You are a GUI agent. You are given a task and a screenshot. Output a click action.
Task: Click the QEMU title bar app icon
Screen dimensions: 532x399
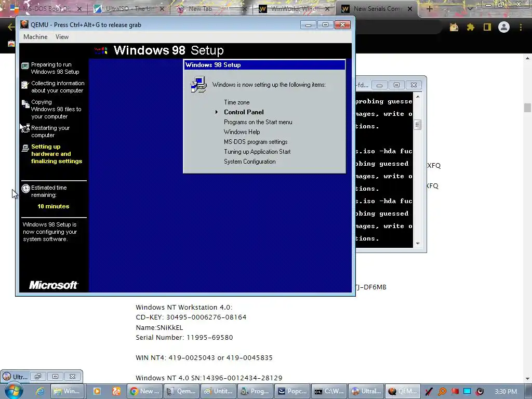pyautogui.click(x=24, y=25)
